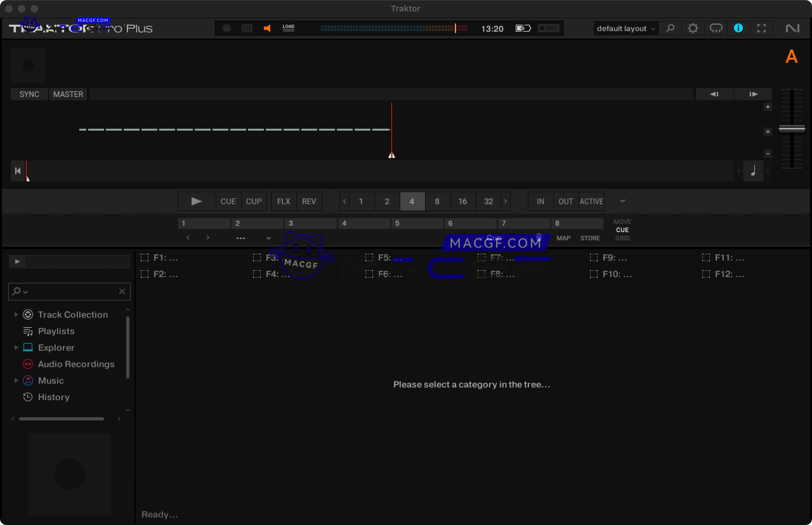Open Preferences via the gear icon
Viewport: 812px width, 525px height.
point(693,28)
